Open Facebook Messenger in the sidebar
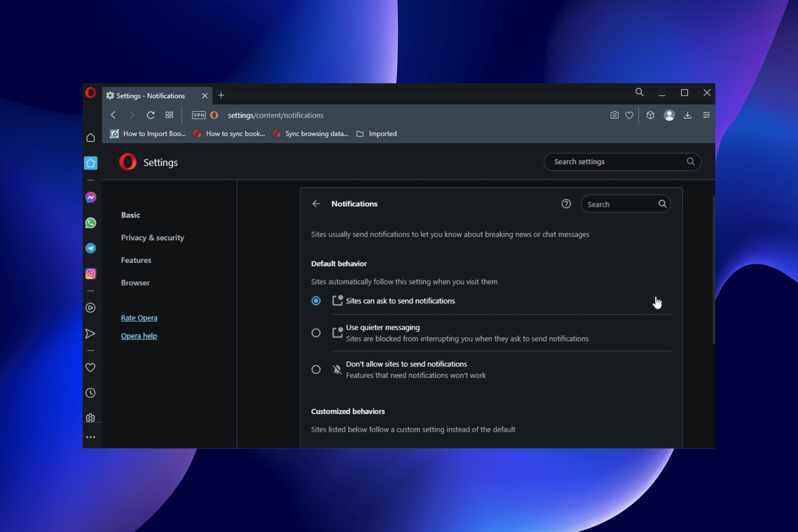Screen dimensions: 798x532 tap(91, 197)
